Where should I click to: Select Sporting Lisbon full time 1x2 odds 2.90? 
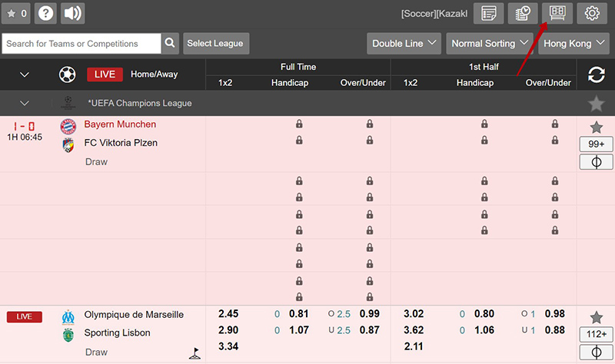(x=228, y=330)
